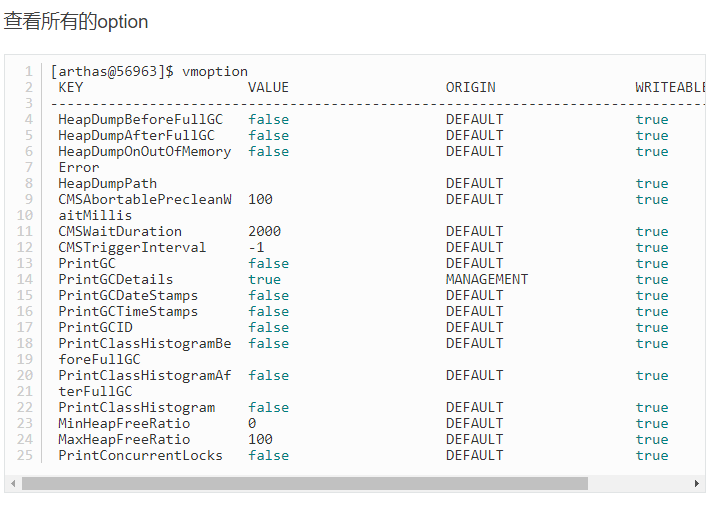Click the false value of HeapDumpBeforeFullGC

[x=268, y=119]
